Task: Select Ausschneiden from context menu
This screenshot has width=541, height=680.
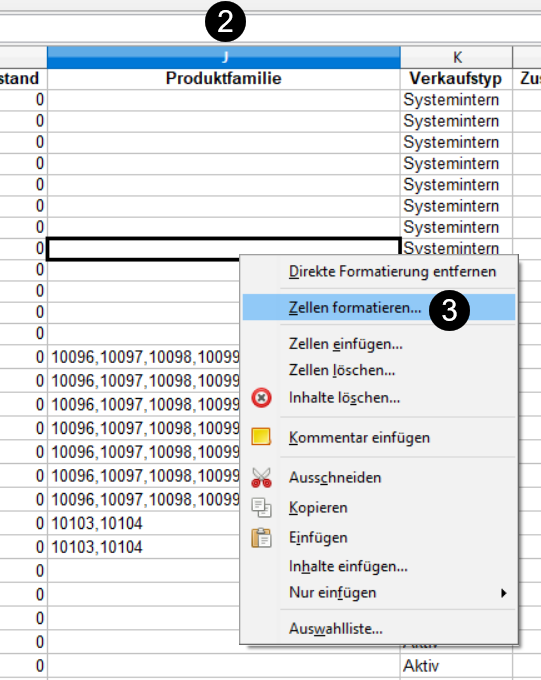Action: coord(335,477)
